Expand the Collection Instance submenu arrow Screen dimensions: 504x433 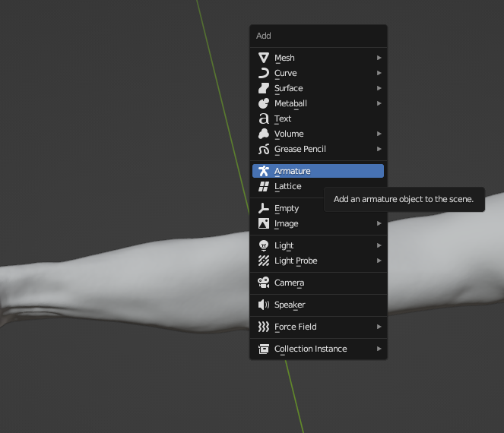click(x=379, y=349)
